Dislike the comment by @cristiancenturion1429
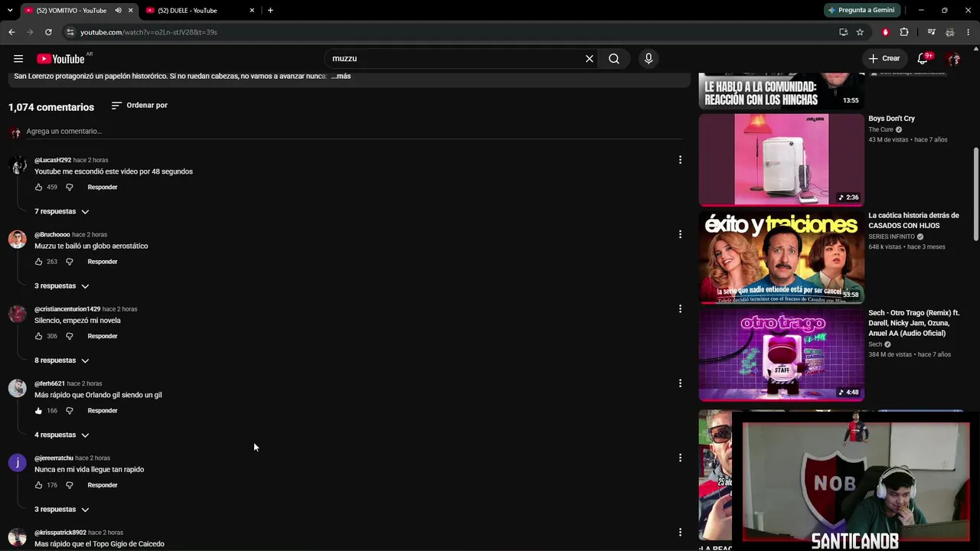This screenshot has height=551, width=980. (69, 336)
